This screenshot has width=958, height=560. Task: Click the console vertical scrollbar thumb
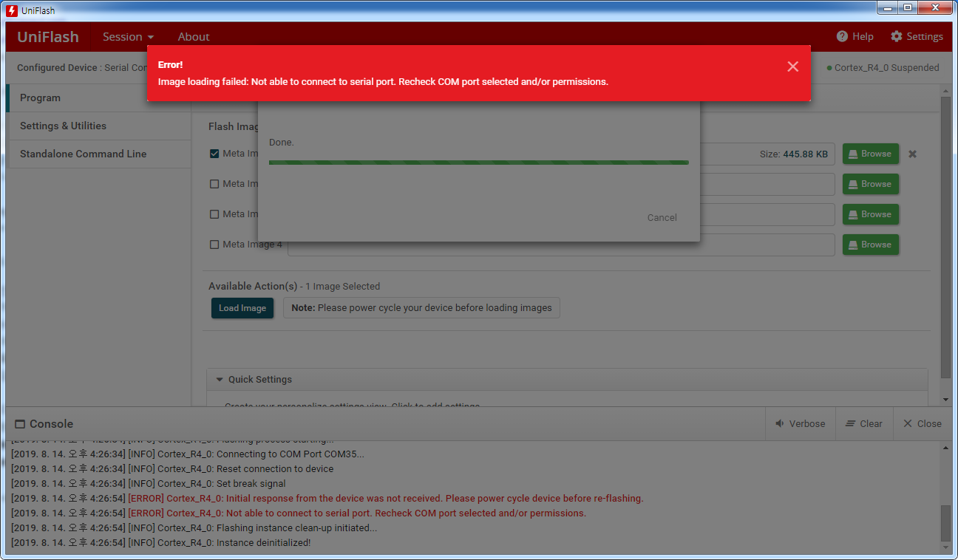(945, 524)
